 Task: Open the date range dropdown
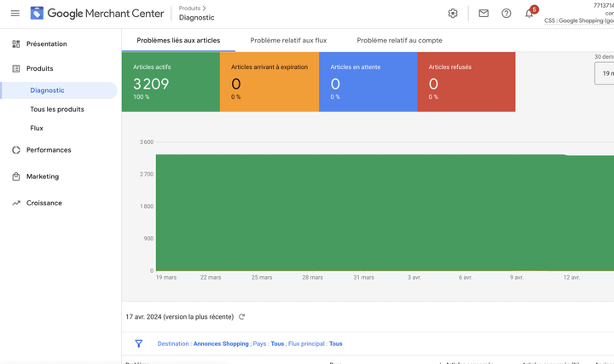tap(605, 73)
